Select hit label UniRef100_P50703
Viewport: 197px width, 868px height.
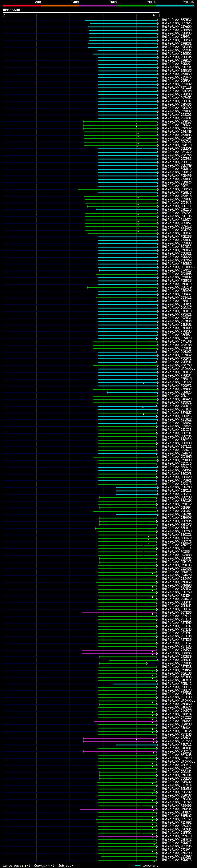(177, 365)
